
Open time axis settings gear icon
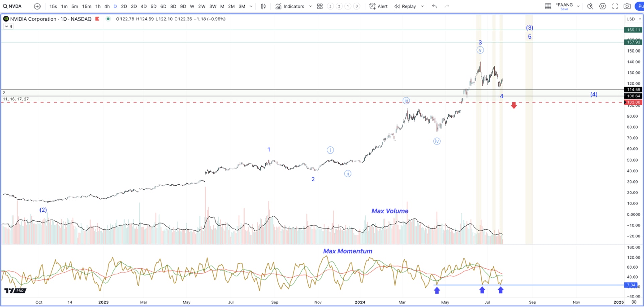[634, 302]
